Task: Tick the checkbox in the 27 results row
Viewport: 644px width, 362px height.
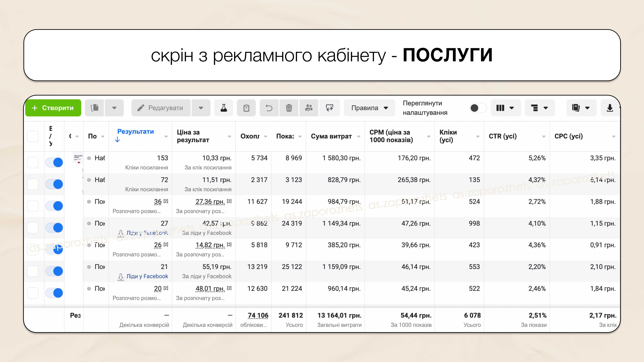Action: (33, 228)
